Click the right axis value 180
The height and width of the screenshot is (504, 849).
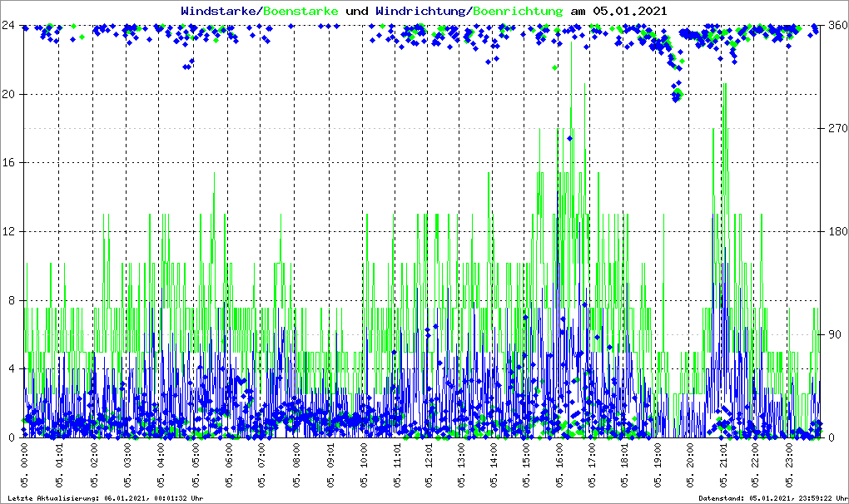(837, 231)
